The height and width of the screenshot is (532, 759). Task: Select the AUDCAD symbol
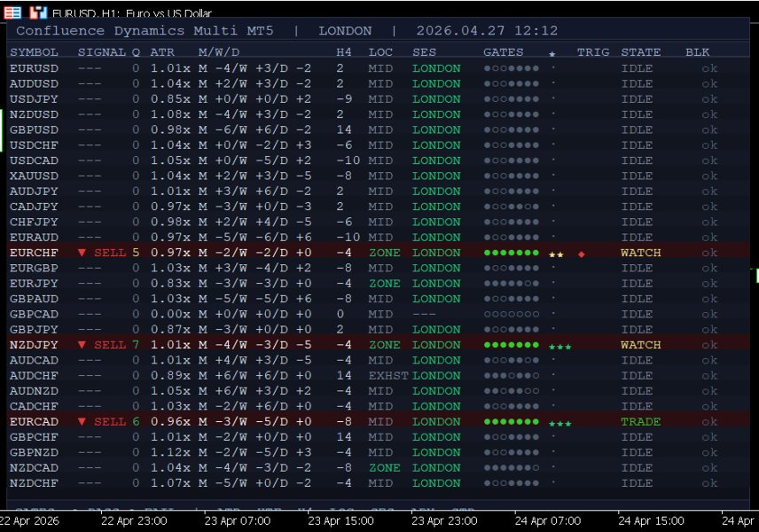(x=34, y=360)
